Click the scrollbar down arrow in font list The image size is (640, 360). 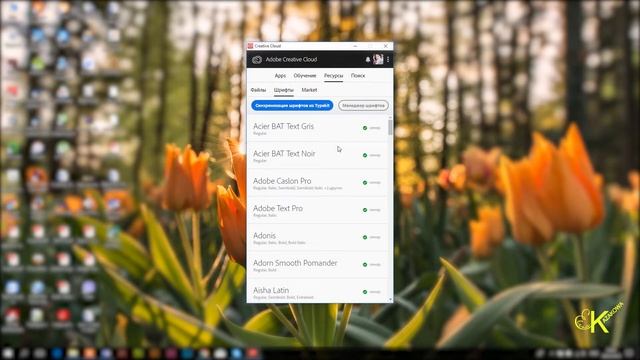coord(391,300)
